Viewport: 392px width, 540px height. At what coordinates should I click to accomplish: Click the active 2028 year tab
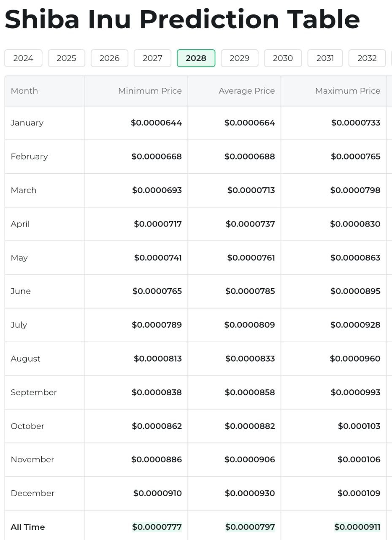196,58
